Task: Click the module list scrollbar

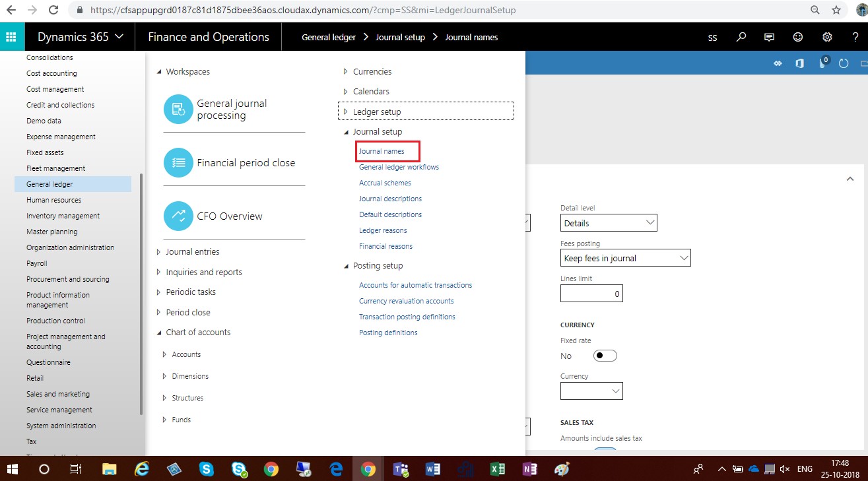Action: click(141, 294)
